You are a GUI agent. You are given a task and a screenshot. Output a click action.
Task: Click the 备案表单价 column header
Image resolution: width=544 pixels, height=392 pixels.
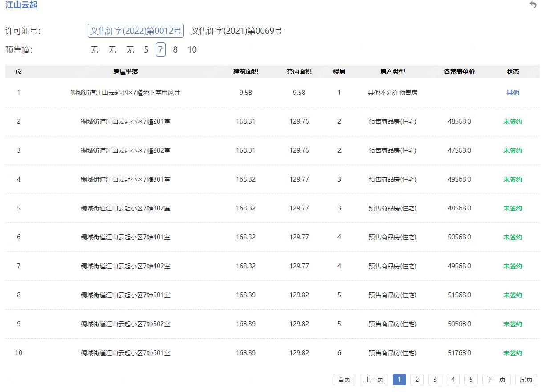(459, 72)
